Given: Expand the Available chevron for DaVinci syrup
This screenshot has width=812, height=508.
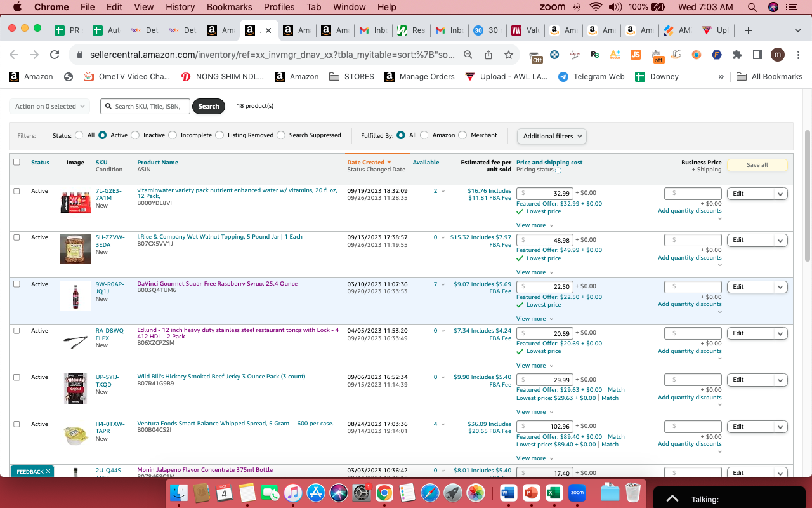Looking at the screenshot, I should pyautogui.click(x=443, y=284).
